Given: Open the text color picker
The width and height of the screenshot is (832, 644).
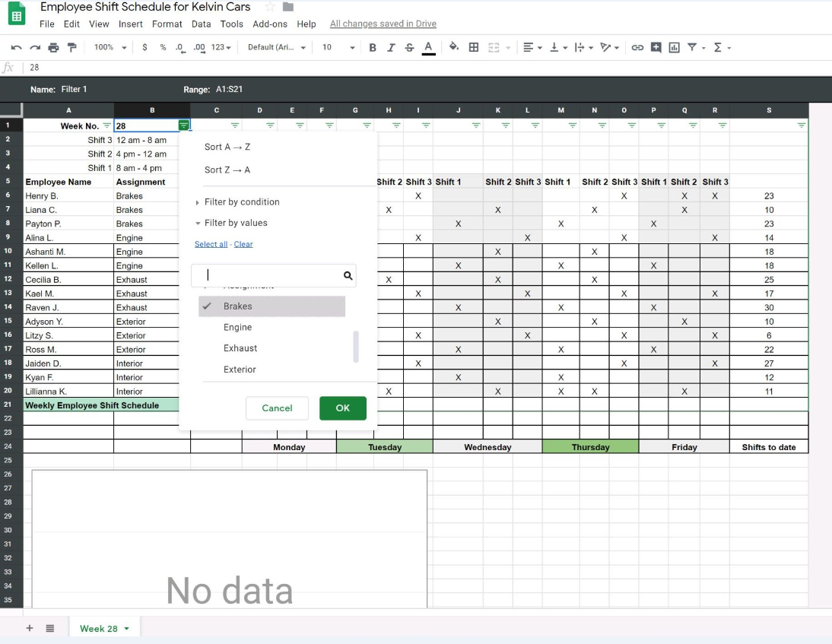Looking at the screenshot, I should (429, 48).
